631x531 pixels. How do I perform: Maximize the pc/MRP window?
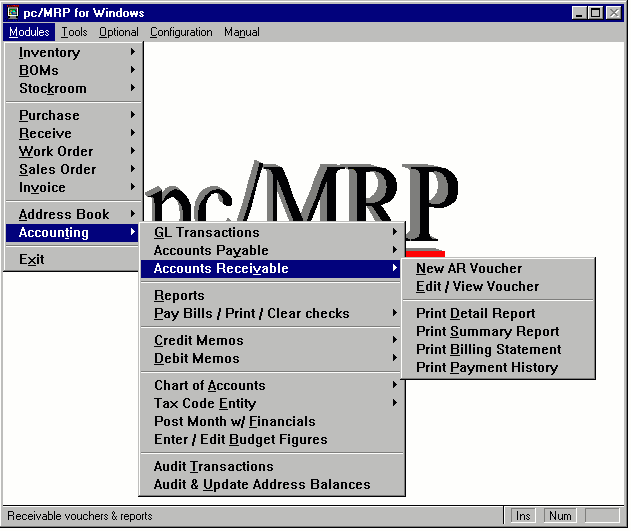click(x=596, y=13)
